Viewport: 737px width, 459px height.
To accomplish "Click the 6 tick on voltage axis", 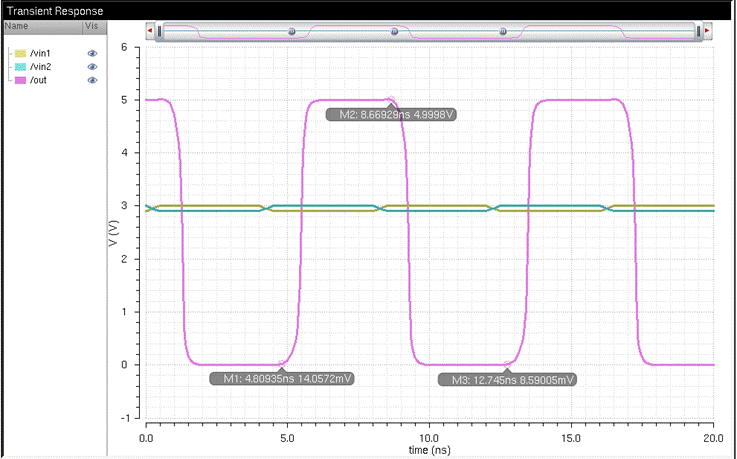I will [x=124, y=47].
